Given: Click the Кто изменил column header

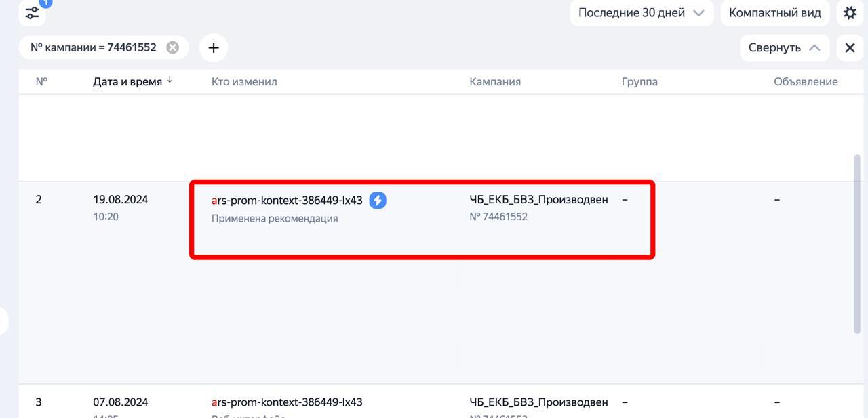Looking at the screenshot, I should click(243, 81).
